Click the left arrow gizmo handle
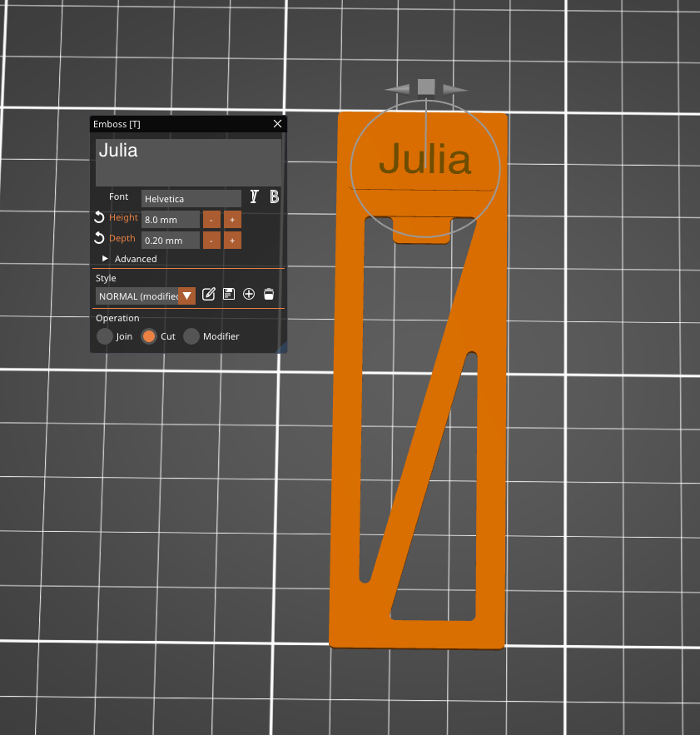The image size is (700, 735). pos(398,88)
